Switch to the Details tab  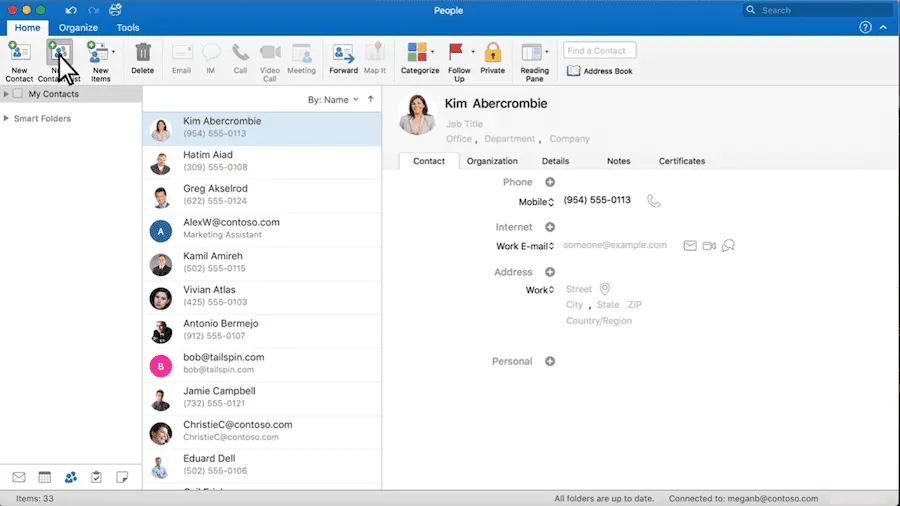556,161
